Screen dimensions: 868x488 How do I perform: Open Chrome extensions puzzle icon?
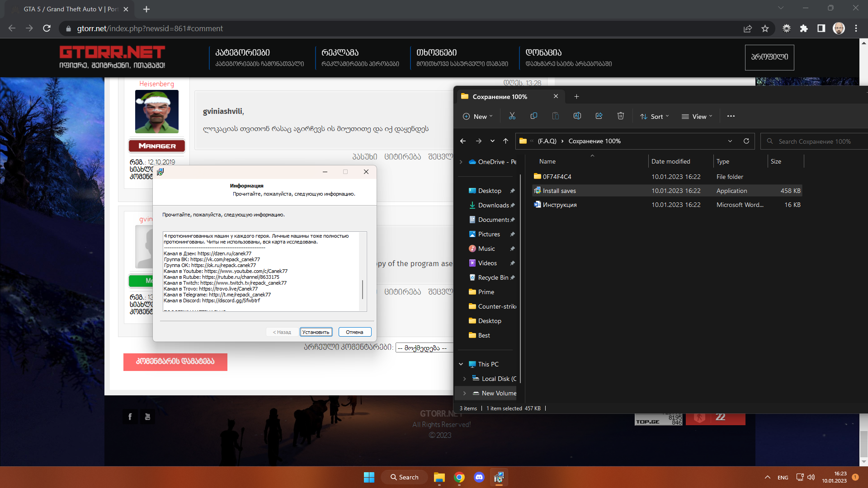click(804, 28)
